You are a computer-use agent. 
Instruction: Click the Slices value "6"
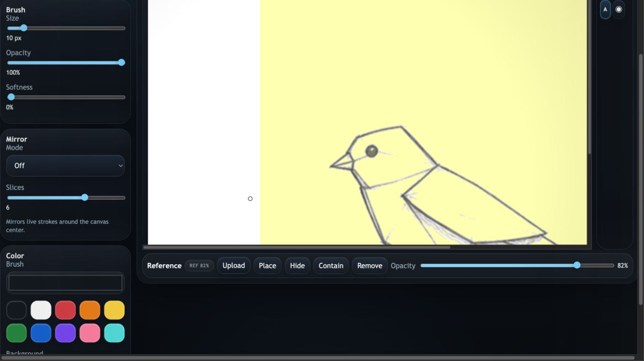pos(8,207)
